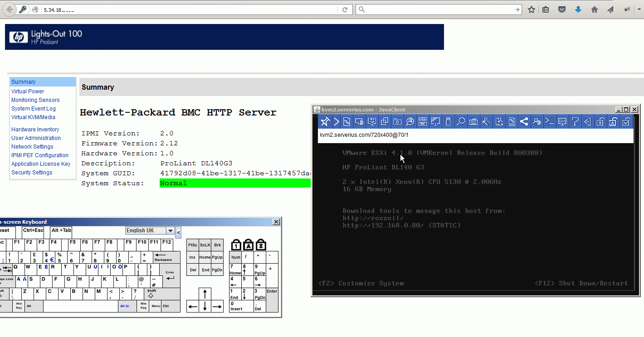
Task: Click the overlapping windows icon in JavaClient toolbar
Action: 385,121
